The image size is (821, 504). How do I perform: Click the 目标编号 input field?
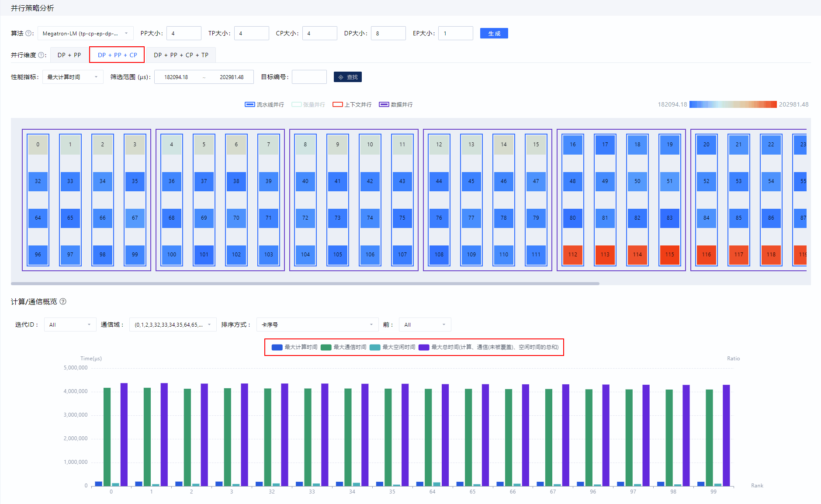(x=309, y=77)
